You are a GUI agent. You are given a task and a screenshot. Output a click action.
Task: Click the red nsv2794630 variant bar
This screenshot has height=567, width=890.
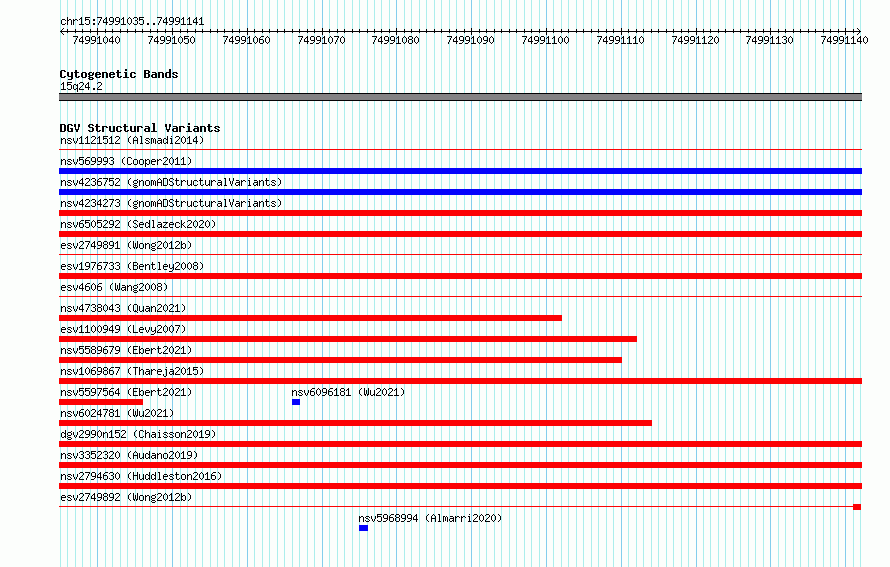pyautogui.click(x=460, y=486)
